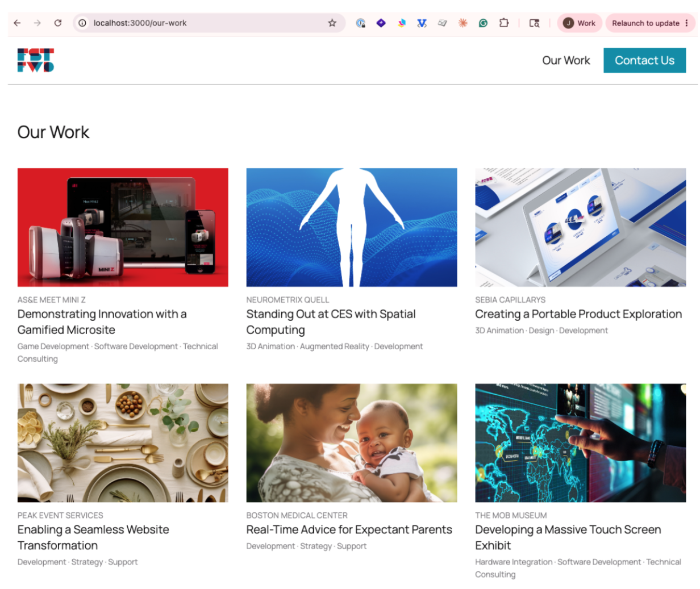Open the Sebia tablet mockup thumbnail
The width and height of the screenshot is (700, 589).
pos(581,227)
